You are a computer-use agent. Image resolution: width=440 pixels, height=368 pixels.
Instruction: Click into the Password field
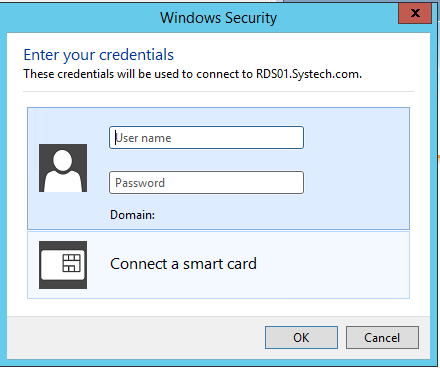pyautogui.click(x=206, y=182)
